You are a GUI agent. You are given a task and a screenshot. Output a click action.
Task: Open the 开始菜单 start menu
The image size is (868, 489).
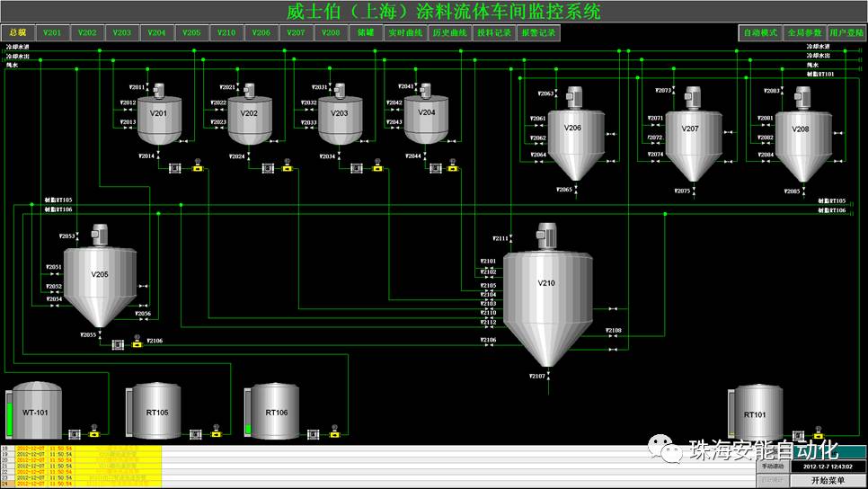(x=828, y=481)
